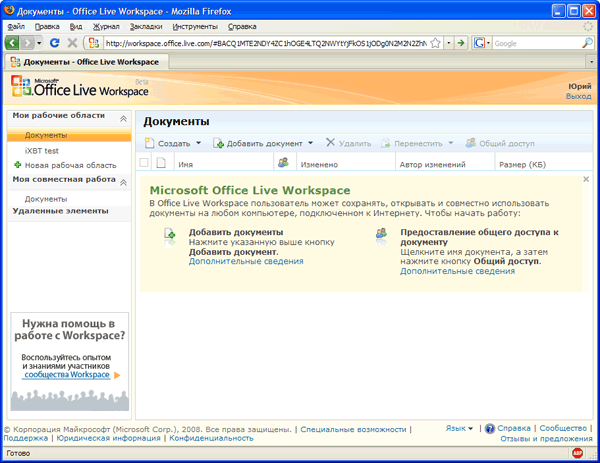Open the Язык language dropdown
Viewport: 600px width, 463px height.
[459, 428]
